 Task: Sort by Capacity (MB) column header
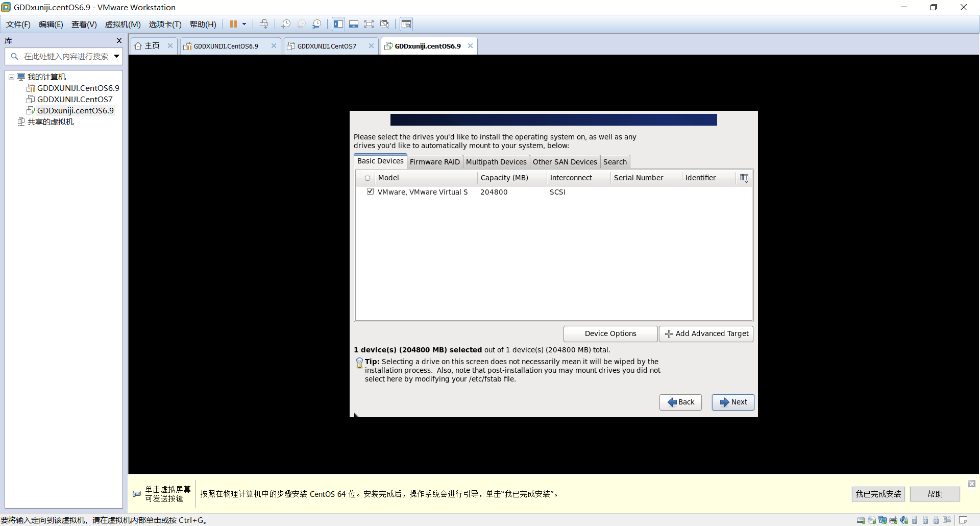pyautogui.click(x=512, y=178)
